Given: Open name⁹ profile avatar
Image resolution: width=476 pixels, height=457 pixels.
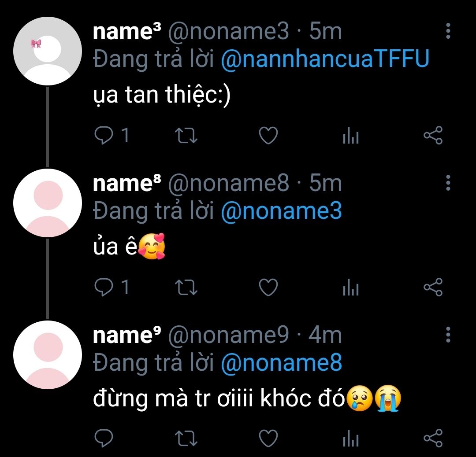Looking at the screenshot, I should [x=48, y=355].
